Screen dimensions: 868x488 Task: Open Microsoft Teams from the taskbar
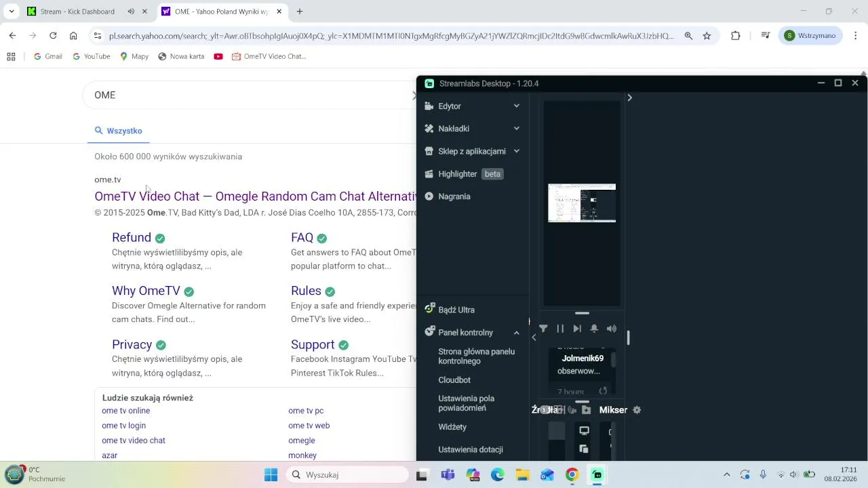coord(448,475)
